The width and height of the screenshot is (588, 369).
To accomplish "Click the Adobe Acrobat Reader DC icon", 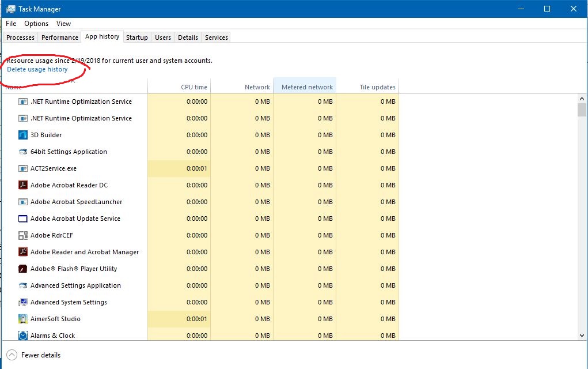I will pos(23,185).
